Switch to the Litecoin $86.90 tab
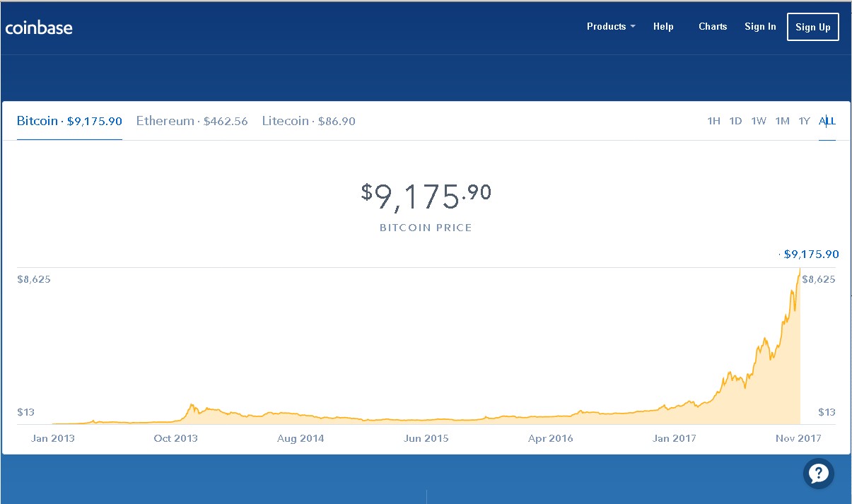Viewport: 852px width, 504px height. [308, 121]
